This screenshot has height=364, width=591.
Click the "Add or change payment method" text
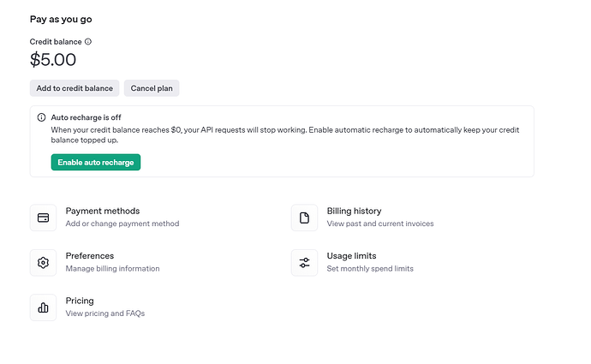[x=122, y=224]
